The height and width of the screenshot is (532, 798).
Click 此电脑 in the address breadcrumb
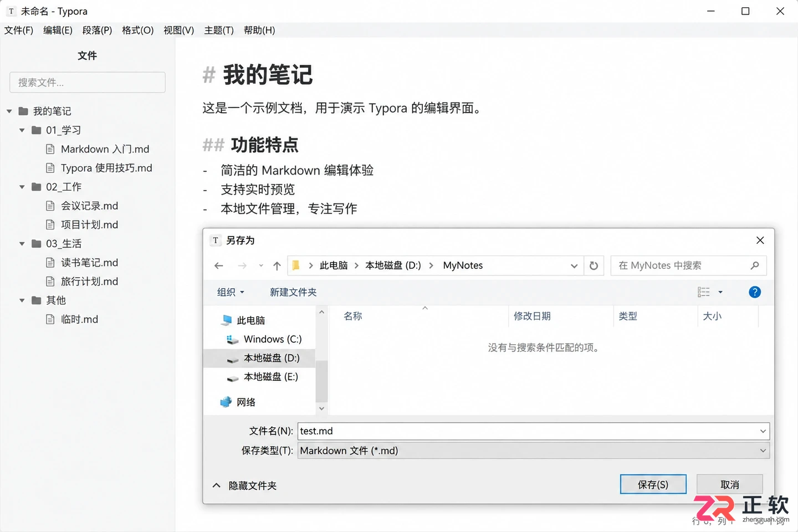[x=334, y=265]
